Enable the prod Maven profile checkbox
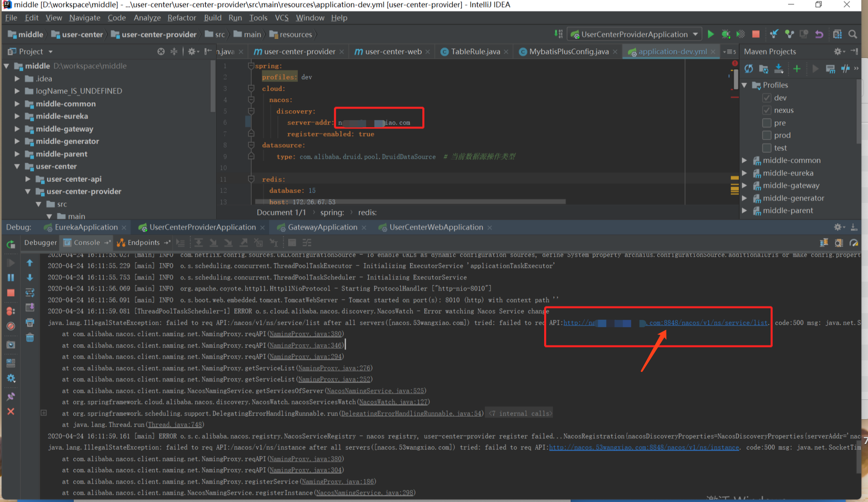This screenshot has width=868, height=502. point(767,135)
